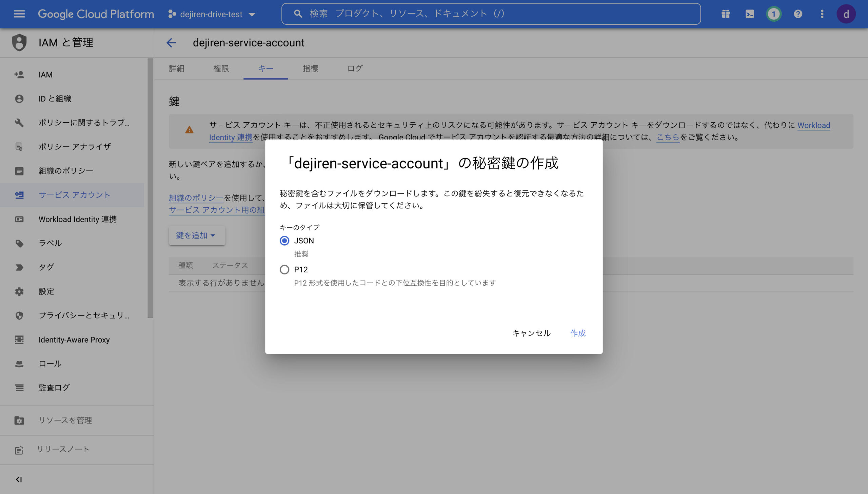Image resolution: width=868 pixels, height=494 pixels.
Task: Click 作成 to create the key
Action: coord(578,333)
